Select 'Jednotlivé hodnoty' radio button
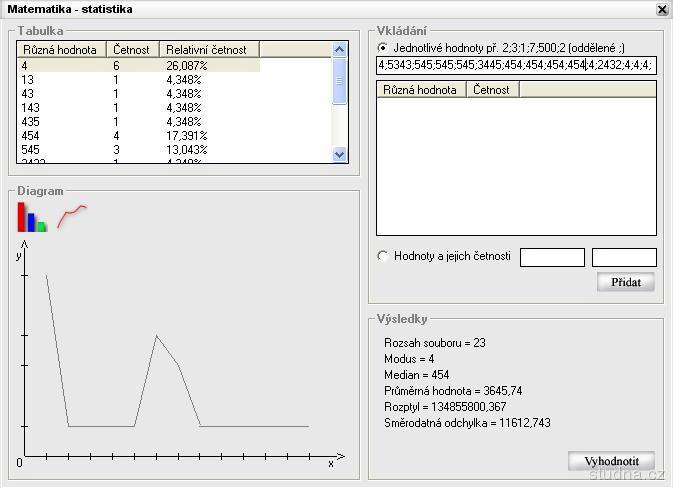 click(383, 47)
